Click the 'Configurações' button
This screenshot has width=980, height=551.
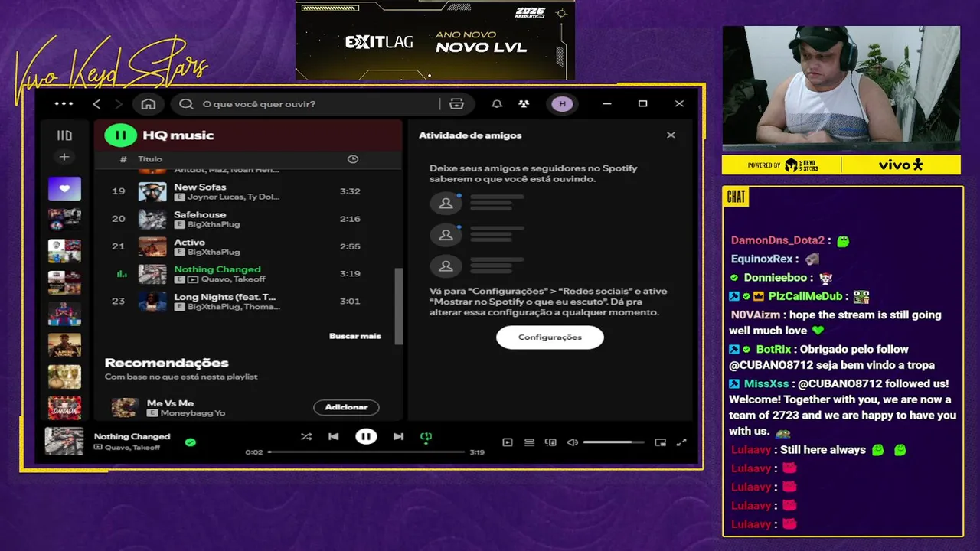click(550, 337)
